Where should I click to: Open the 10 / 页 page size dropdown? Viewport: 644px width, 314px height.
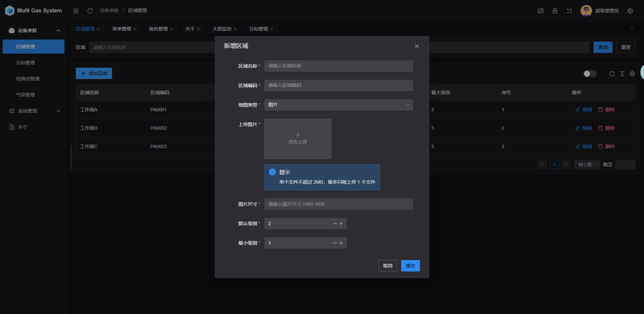coord(587,165)
